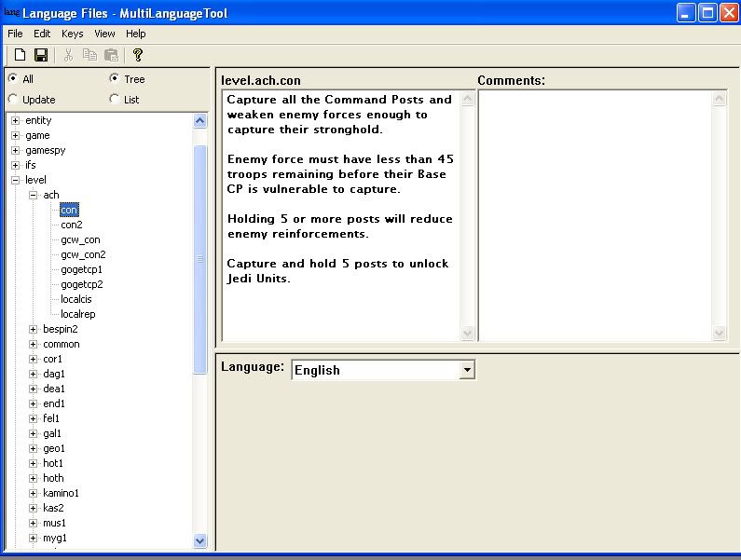
Task: Expand the cor1 tree node
Action: [33, 359]
